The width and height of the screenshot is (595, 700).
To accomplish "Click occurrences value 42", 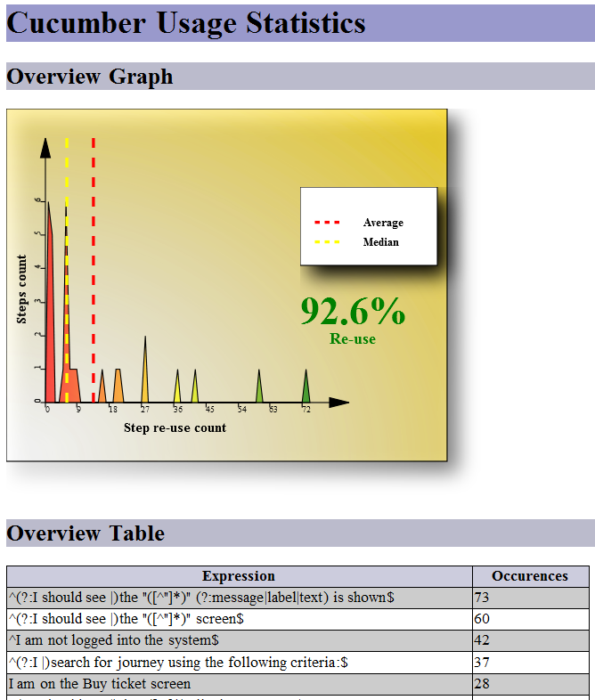I will [482, 640].
